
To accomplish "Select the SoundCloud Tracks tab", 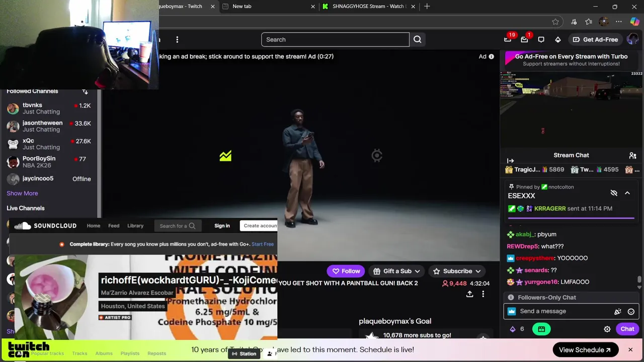I will tap(79, 353).
